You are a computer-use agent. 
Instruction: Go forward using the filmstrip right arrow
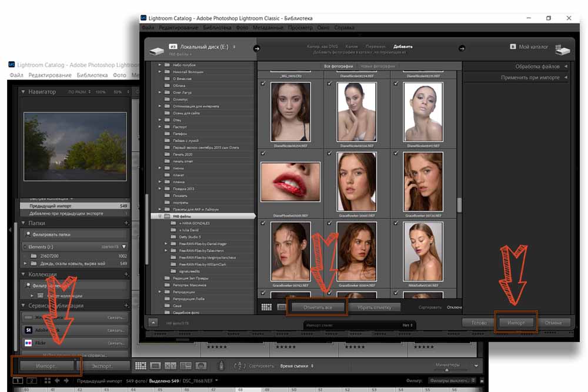66,381
